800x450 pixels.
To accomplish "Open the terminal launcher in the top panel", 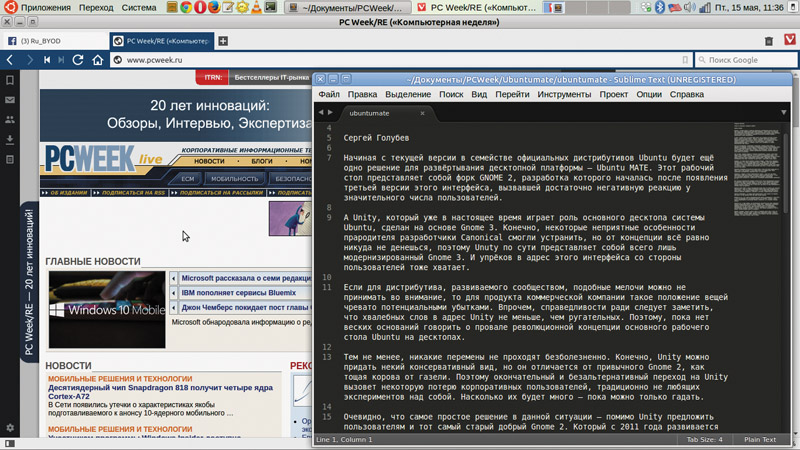I will click(x=270, y=7).
